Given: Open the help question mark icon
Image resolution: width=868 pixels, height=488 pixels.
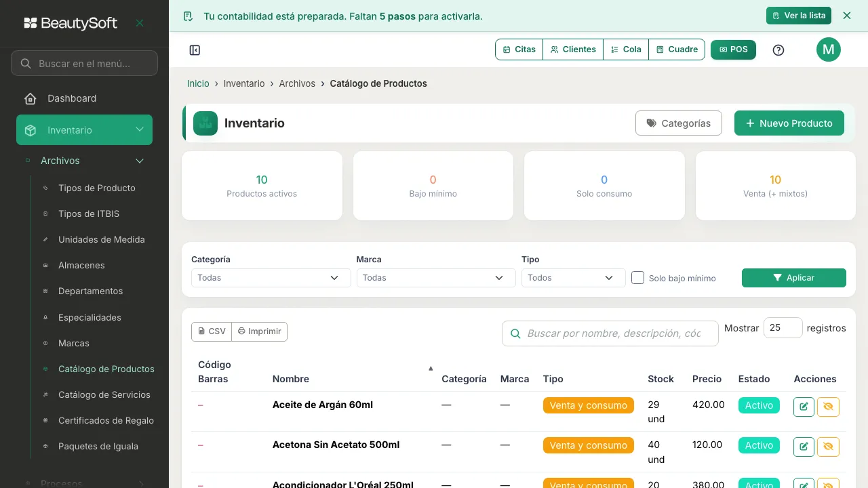Looking at the screenshot, I should 778,50.
